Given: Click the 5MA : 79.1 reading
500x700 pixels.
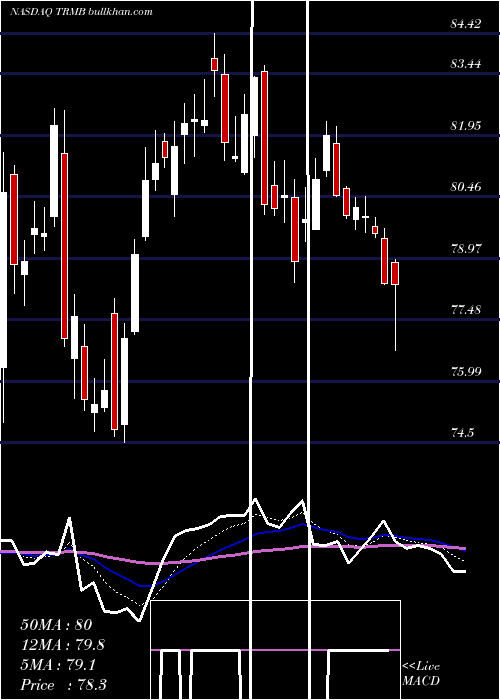Looking at the screenshot, I should point(58,665).
